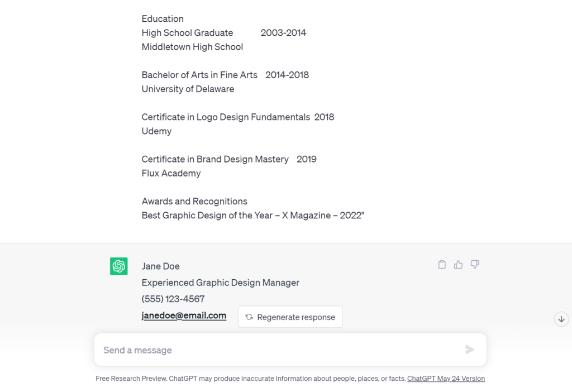Click the 'University of Delaware' text
572x392 pixels.
(188, 89)
